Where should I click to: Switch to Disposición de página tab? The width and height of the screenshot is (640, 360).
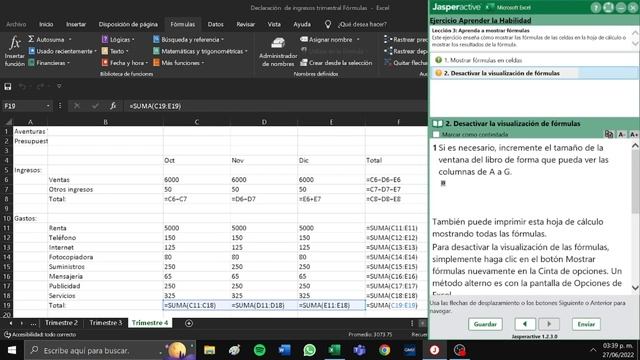[128, 24]
